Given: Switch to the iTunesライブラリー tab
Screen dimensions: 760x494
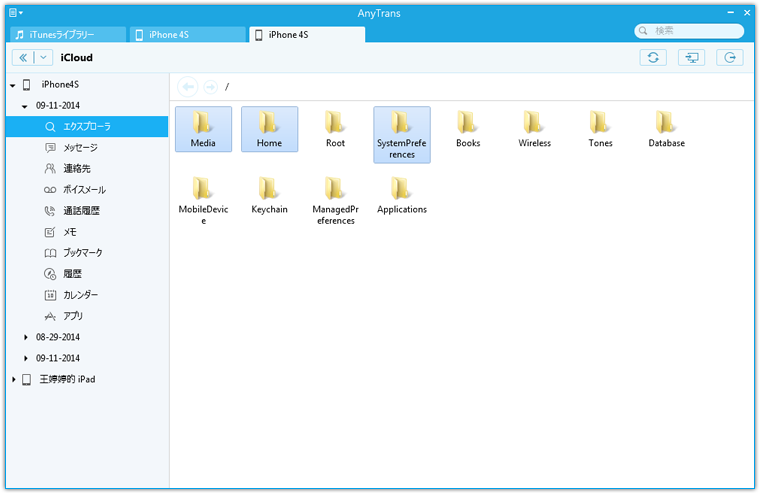Looking at the screenshot, I should click(68, 34).
